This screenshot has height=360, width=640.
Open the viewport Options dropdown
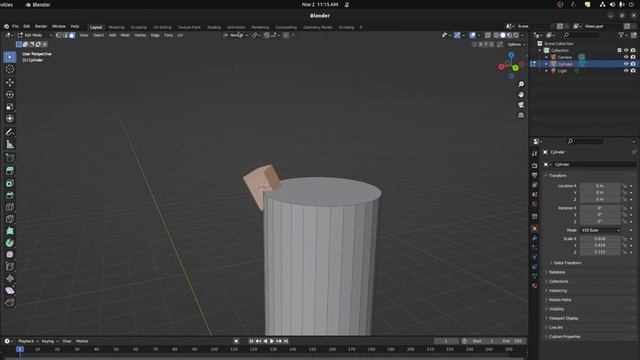(516, 44)
